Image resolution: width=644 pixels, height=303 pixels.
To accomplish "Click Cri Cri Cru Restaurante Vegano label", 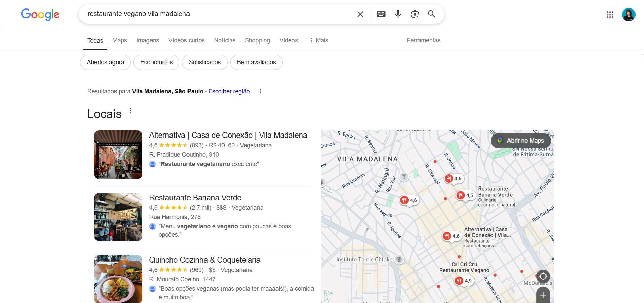I will click(464, 267).
